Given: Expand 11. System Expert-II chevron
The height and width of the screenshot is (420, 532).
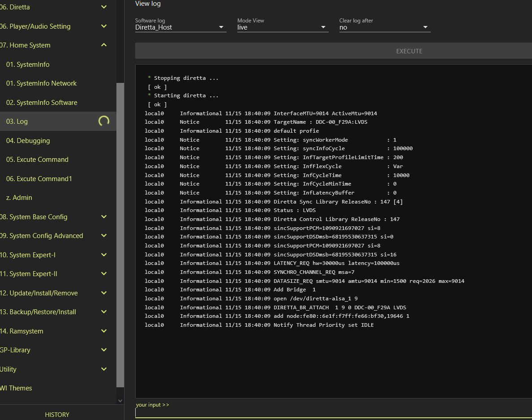Looking at the screenshot, I should (x=104, y=274).
